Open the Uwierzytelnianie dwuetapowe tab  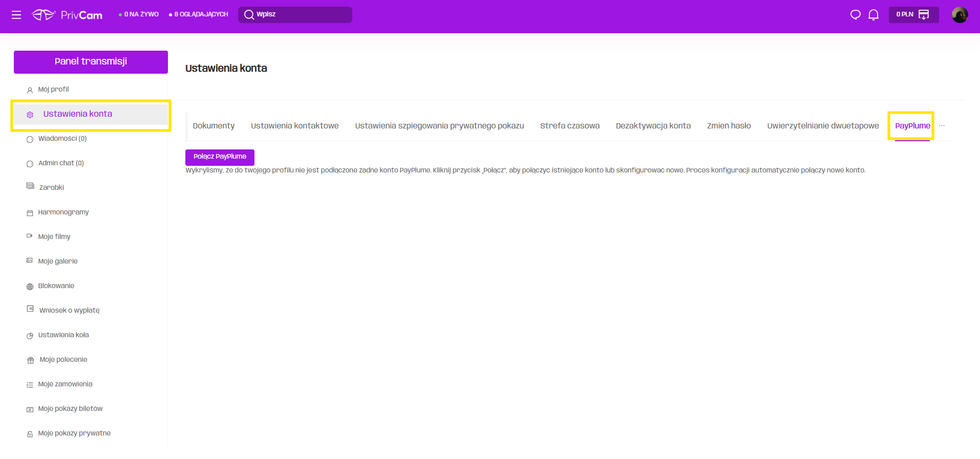[822, 126]
